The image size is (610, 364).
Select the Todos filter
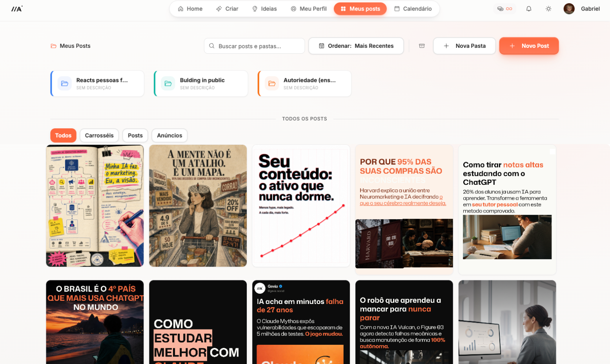63,135
